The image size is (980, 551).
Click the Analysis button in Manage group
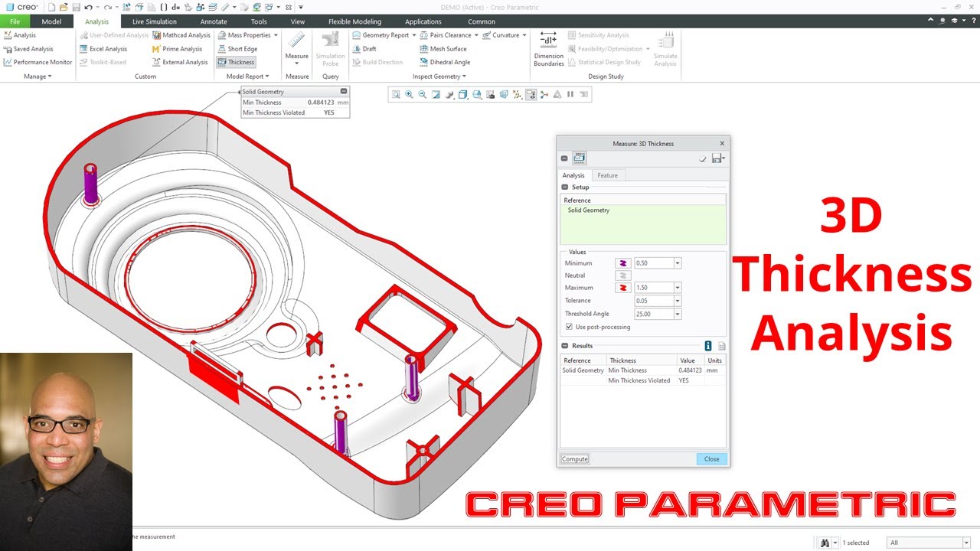click(x=20, y=34)
